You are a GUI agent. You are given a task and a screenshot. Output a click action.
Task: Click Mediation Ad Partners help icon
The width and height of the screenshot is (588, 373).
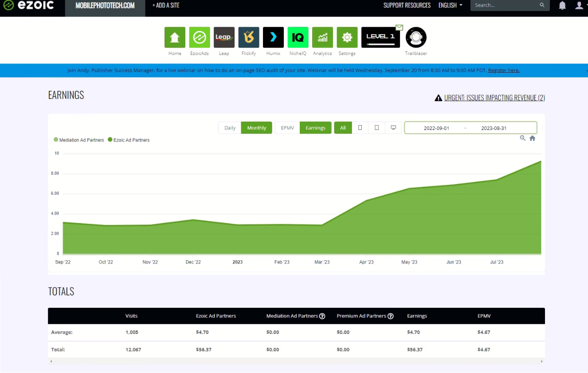[322, 316]
